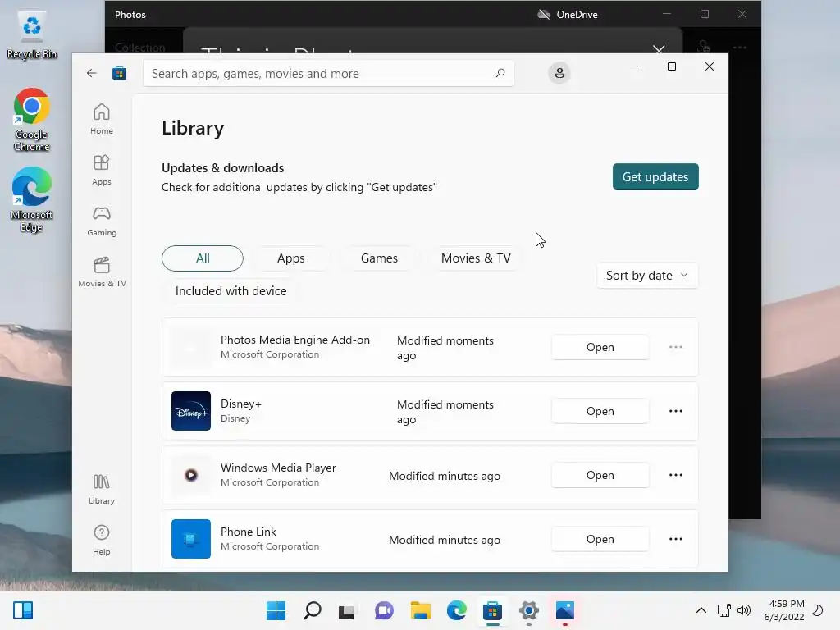Image resolution: width=840 pixels, height=630 pixels.
Task: Select the Apps filter tab
Action: click(x=291, y=258)
